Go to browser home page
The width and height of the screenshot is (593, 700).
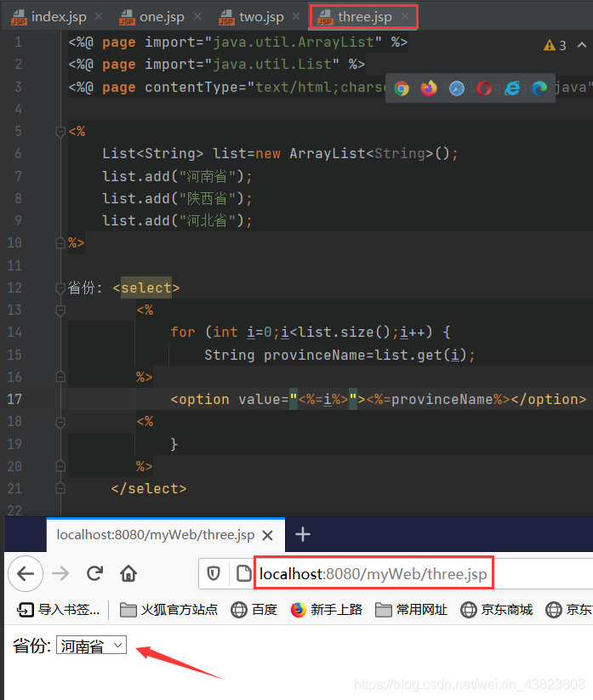point(128,573)
